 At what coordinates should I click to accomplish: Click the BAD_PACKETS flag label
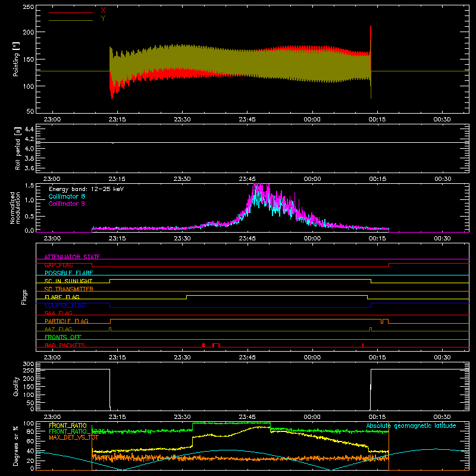click(65, 345)
